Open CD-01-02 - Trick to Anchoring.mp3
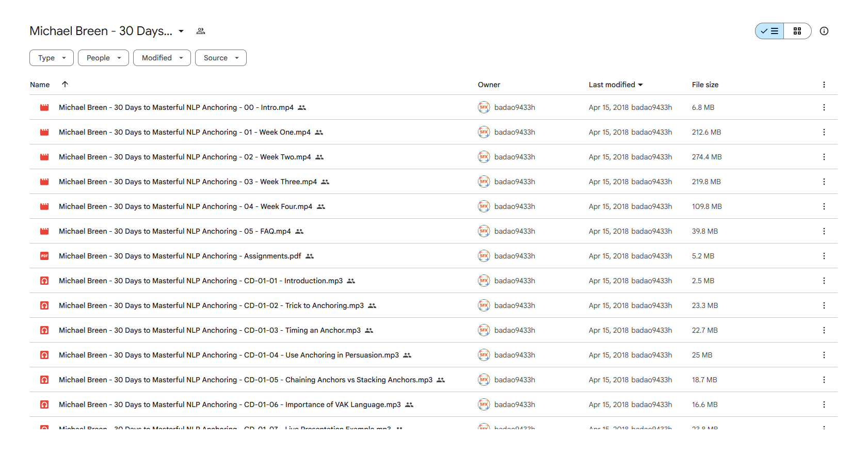 coord(211,305)
